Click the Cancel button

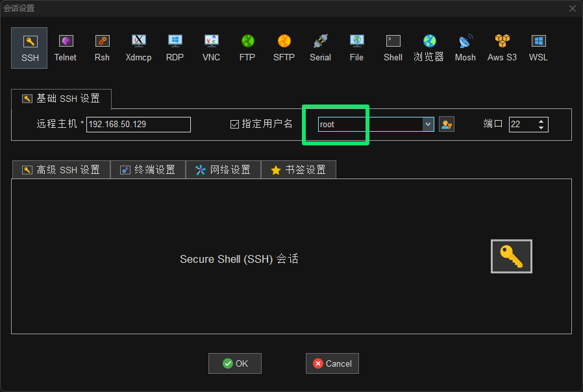tap(332, 363)
